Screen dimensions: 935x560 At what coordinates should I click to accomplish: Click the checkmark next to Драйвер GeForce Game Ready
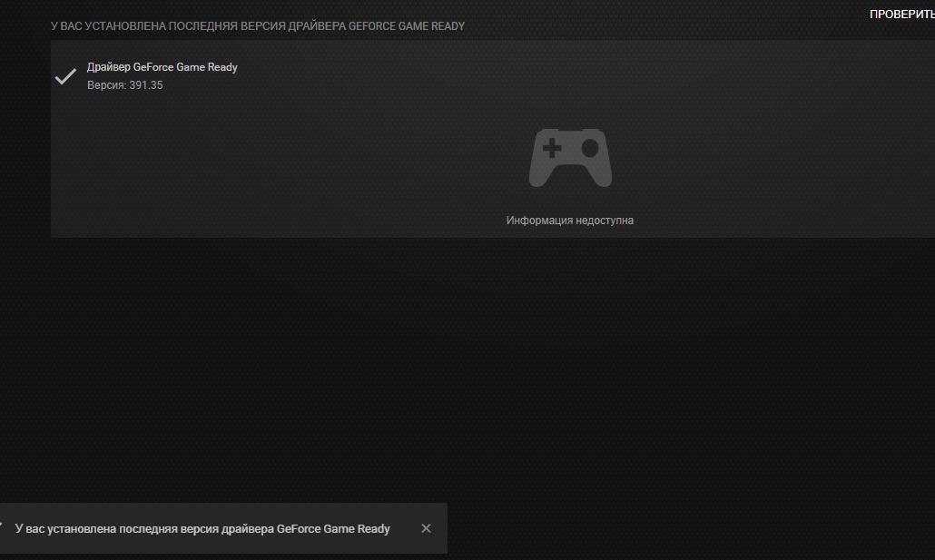pos(65,76)
